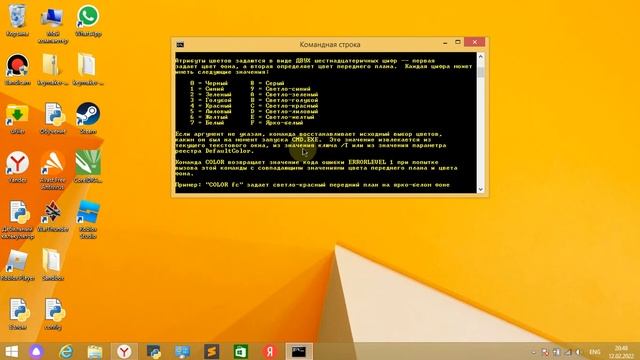Open the My Computer desktop icon

(52, 24)
